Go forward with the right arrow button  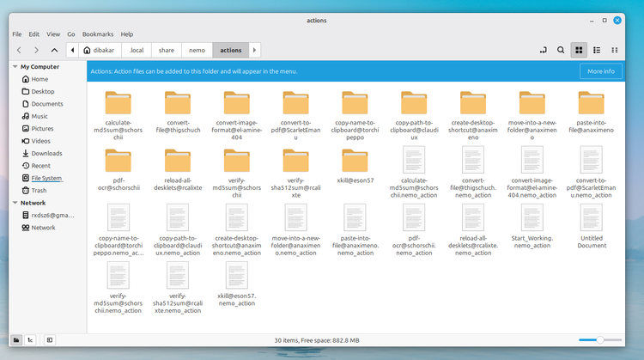coord(36,50)
